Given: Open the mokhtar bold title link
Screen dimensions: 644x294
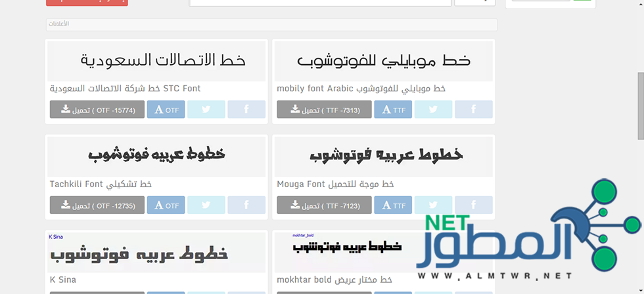Looking at the screenshot, I should (x=334, y=280).
